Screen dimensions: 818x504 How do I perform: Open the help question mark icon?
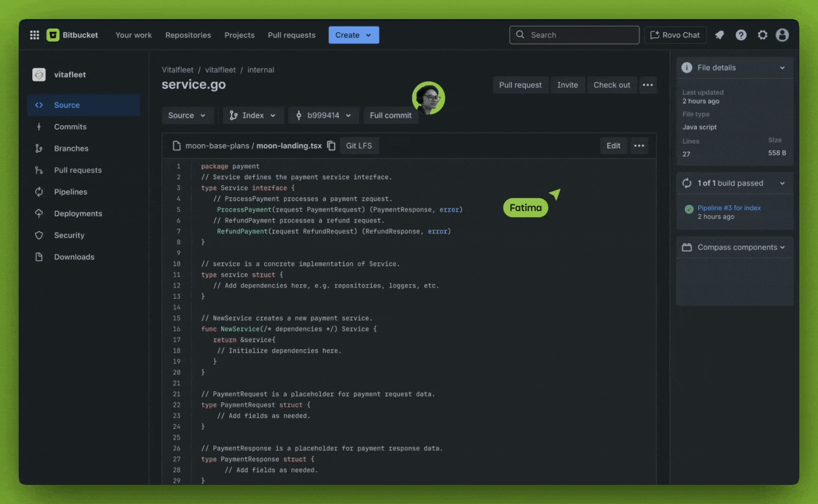click(x=741, y=35)
